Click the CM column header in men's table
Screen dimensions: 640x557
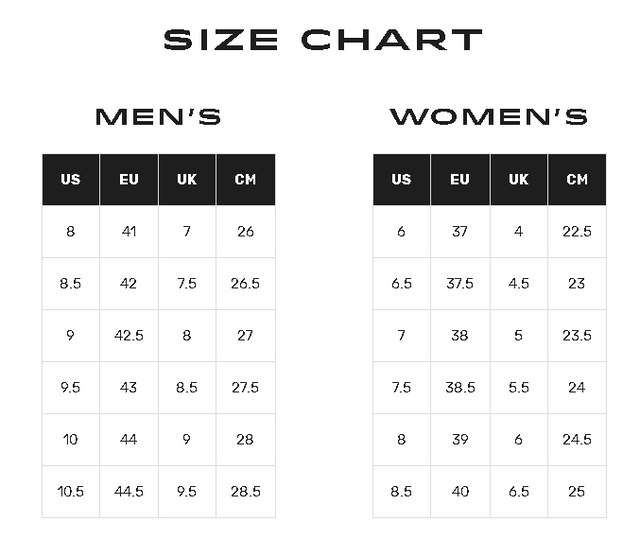tap(245, 180)
